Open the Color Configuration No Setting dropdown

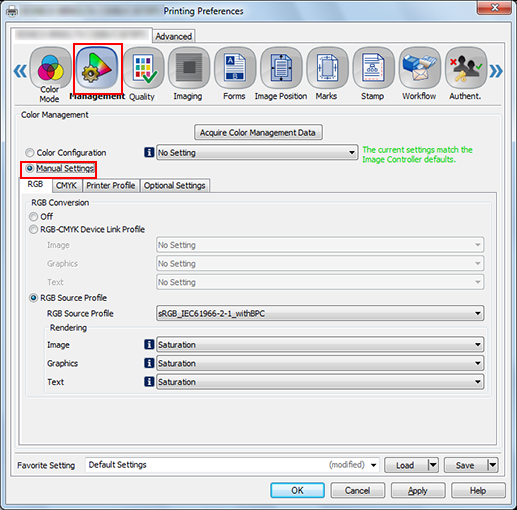pos(257,153)
